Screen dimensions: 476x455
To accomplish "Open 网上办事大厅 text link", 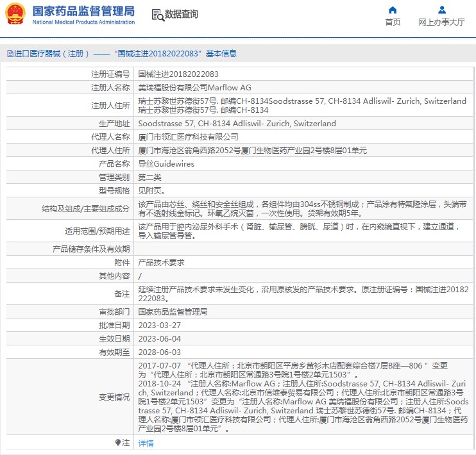I will 442,22.
